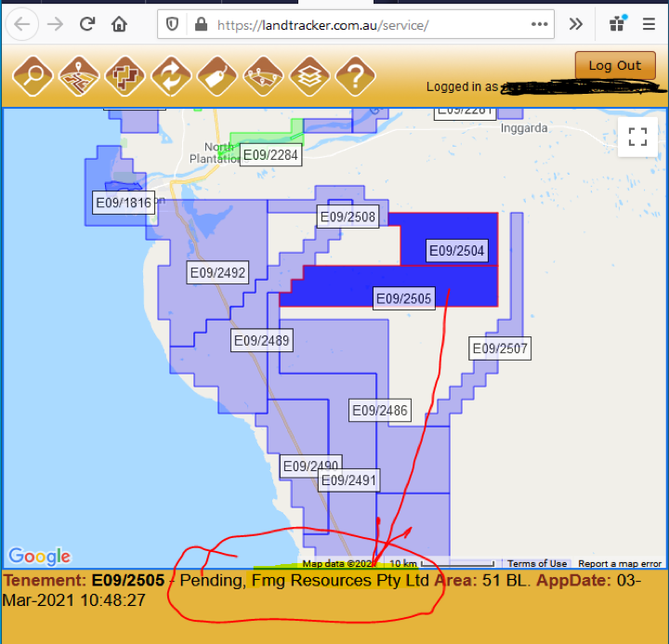This screenshot has height=644, width=669.
Task: Go back in browser history
Action: pyautogui.click(x=22, y=24)
